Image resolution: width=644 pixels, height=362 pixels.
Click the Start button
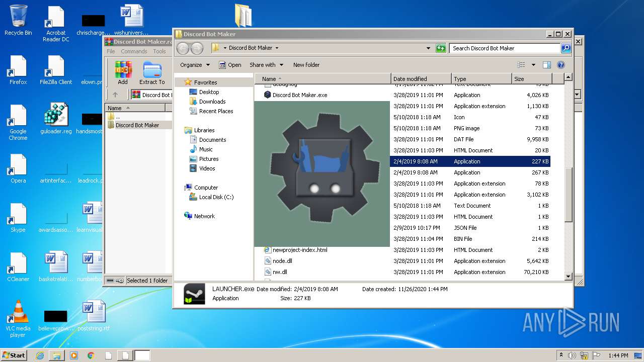(x=14, y=355)
